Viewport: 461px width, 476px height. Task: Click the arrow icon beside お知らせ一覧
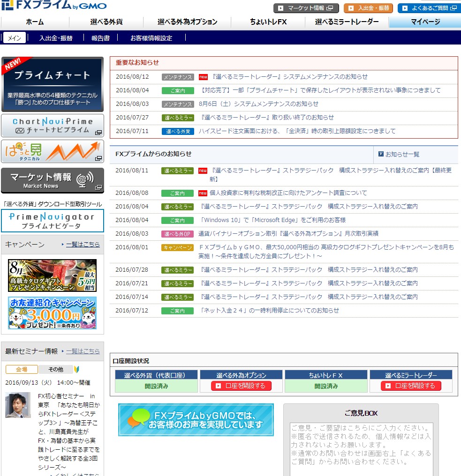(381, 154)
